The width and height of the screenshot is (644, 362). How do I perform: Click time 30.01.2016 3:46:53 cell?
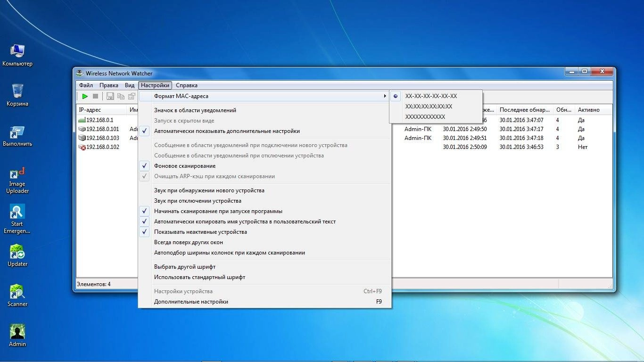click(x=521, y=147)
